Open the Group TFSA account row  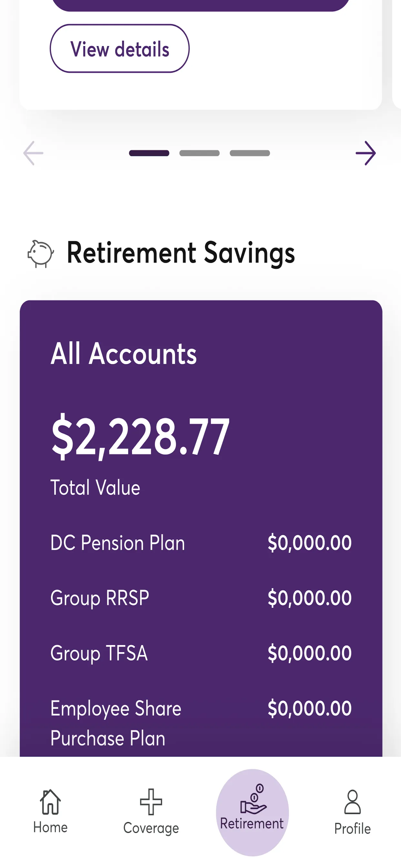click(x=201, y=653)
